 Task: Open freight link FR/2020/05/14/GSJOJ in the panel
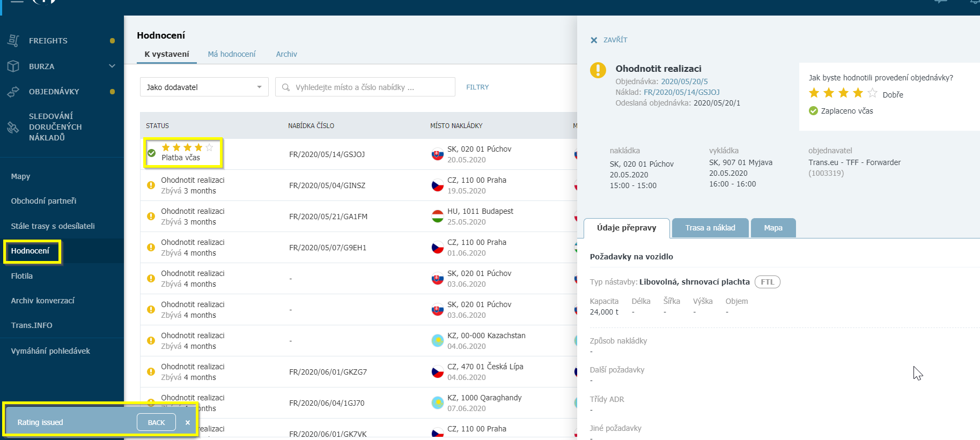click(x=682, y=92)
